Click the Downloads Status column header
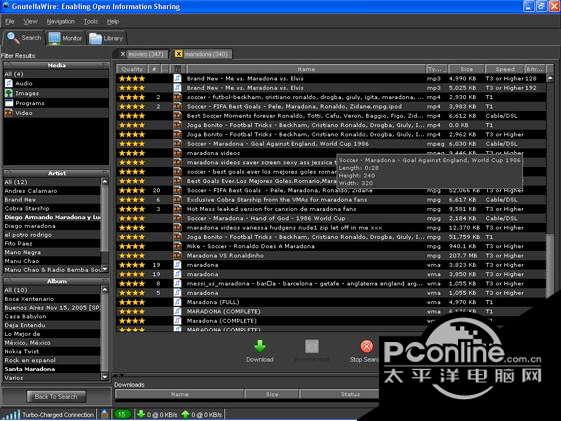Viewport: 561px width, 421px height. coord(340,394)
